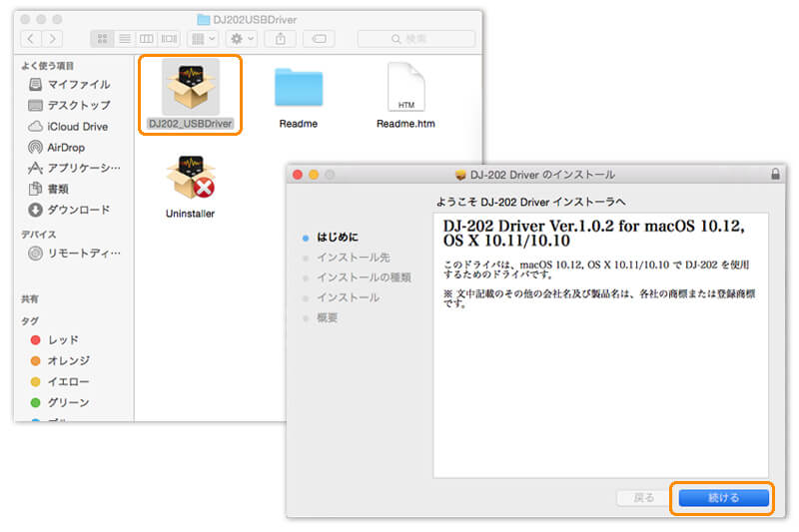Switch Finder to cover flow view
Viewport: 799px width, 532px height.
(169, 39)
